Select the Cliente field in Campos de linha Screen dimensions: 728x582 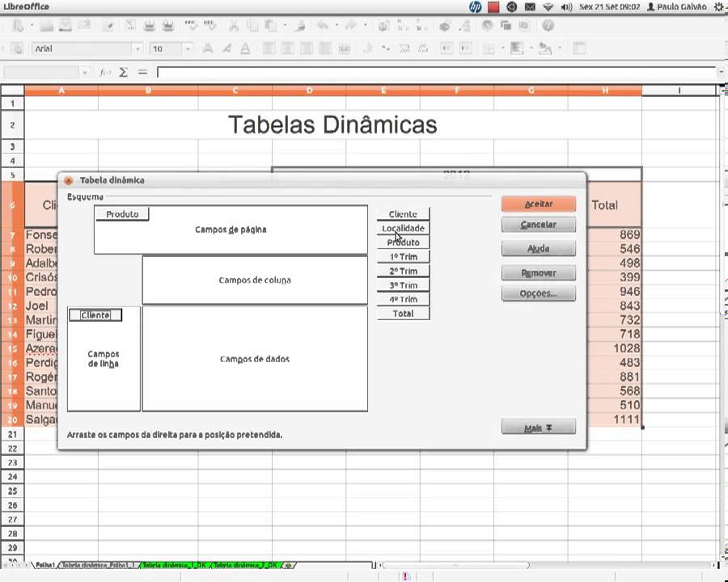[x=95, y=315]
